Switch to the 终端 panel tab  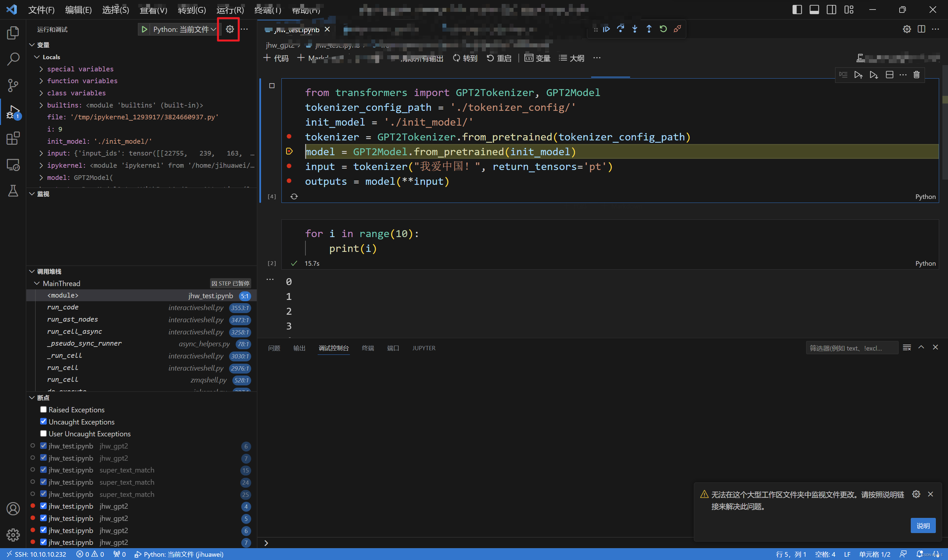367,348
